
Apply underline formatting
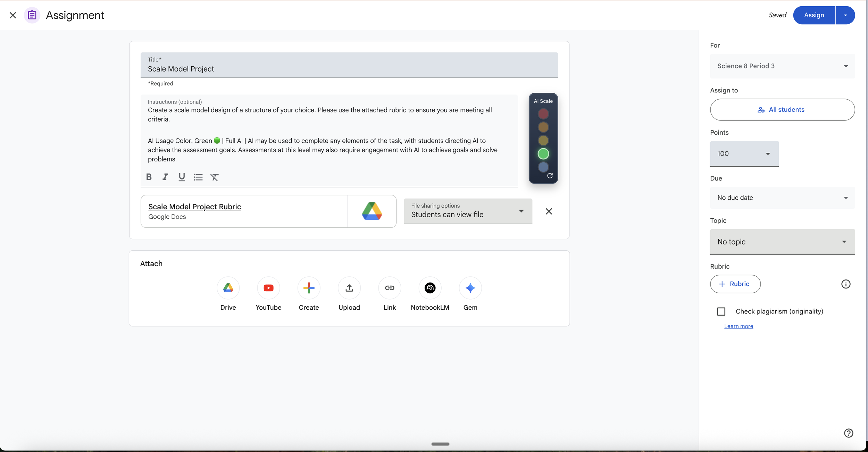click(182, 177)
